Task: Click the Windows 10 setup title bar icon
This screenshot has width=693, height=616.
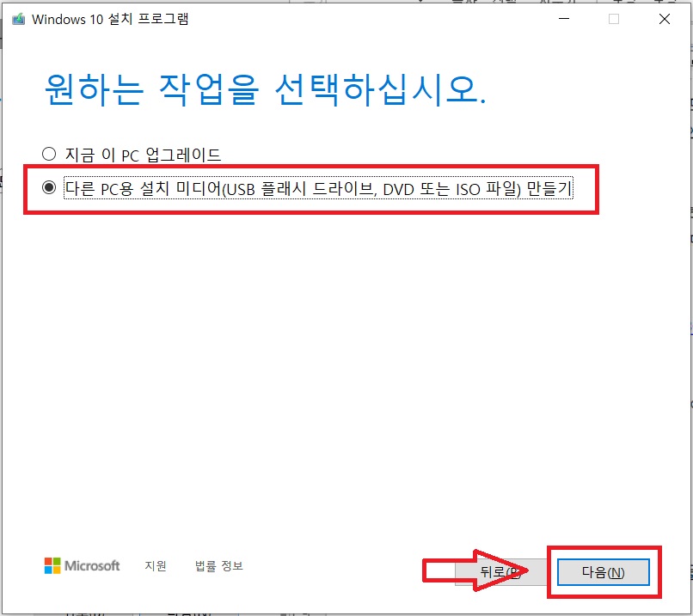Action: tap(19, 20)
